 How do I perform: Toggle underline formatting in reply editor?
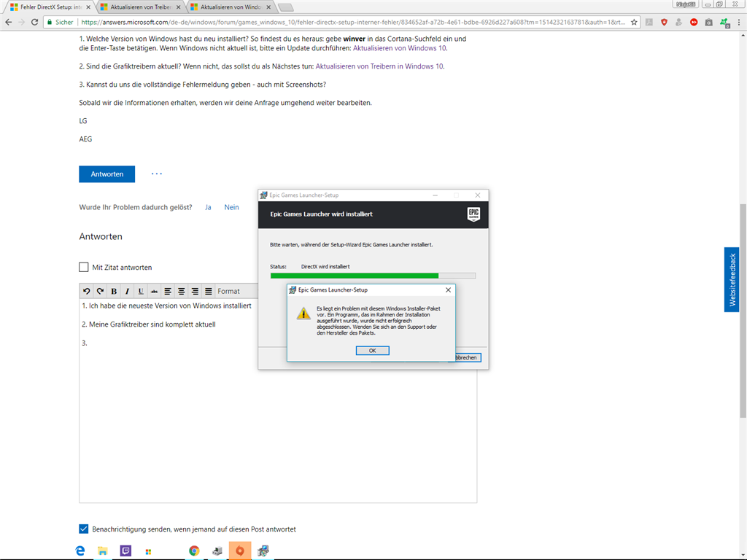[141, 291]
